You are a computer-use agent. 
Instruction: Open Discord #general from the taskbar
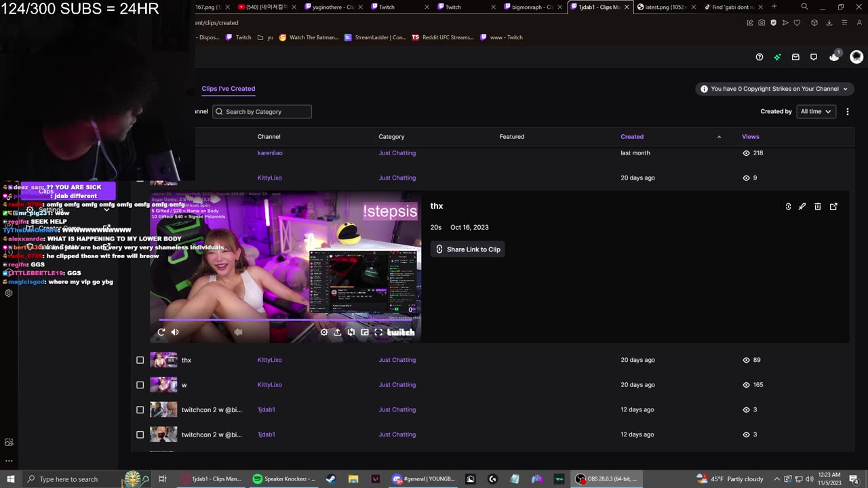coord(424,479)
